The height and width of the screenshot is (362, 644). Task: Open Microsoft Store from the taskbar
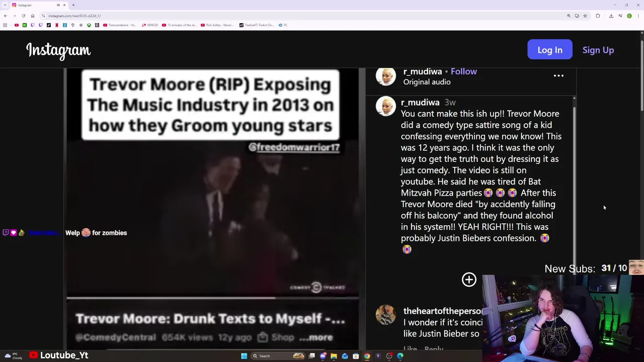click(356, 356)
